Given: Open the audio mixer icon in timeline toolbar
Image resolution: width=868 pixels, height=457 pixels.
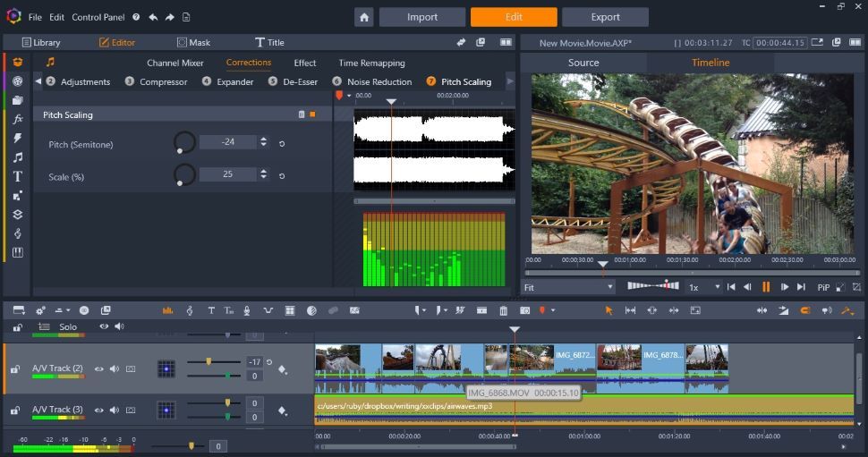Looking at the screenshot, I should 167,310.
